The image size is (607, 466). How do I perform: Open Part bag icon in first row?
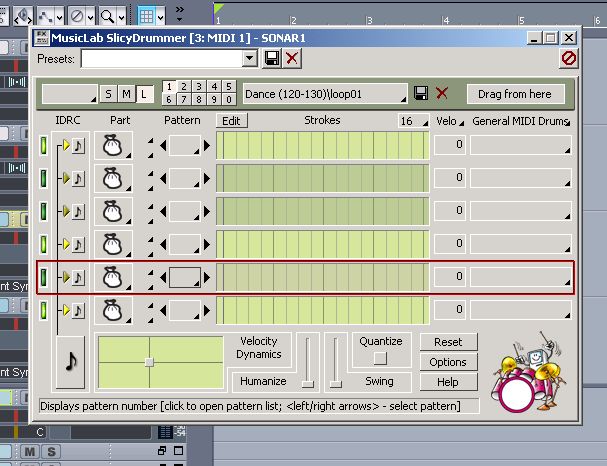(x=113, y=145)
